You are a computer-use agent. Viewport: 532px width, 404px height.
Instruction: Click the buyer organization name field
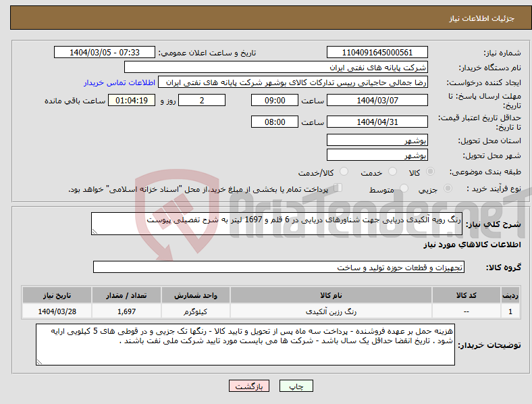pos(276,67)
